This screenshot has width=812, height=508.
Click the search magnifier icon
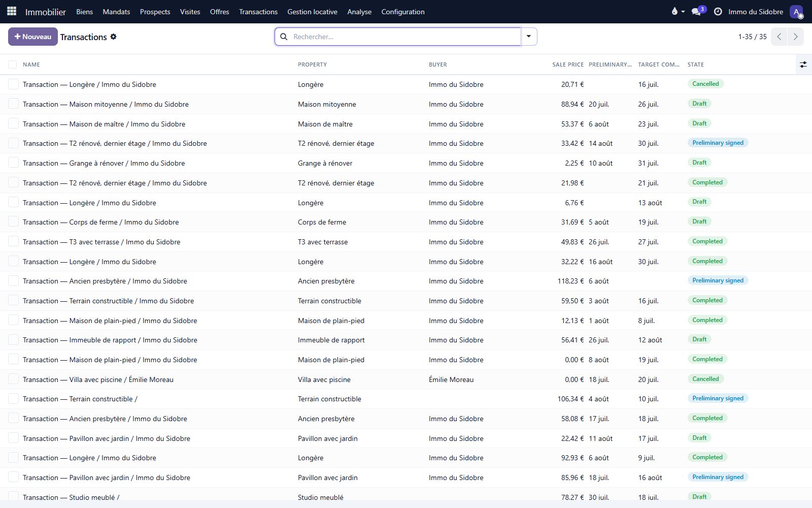[x=284, y=37]
